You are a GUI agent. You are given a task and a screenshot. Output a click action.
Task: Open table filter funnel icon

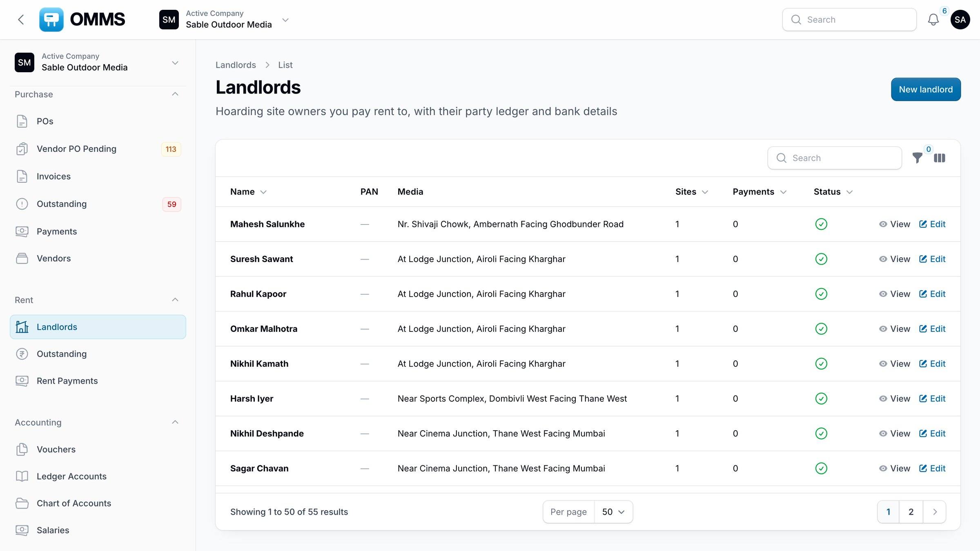[917, 158]
